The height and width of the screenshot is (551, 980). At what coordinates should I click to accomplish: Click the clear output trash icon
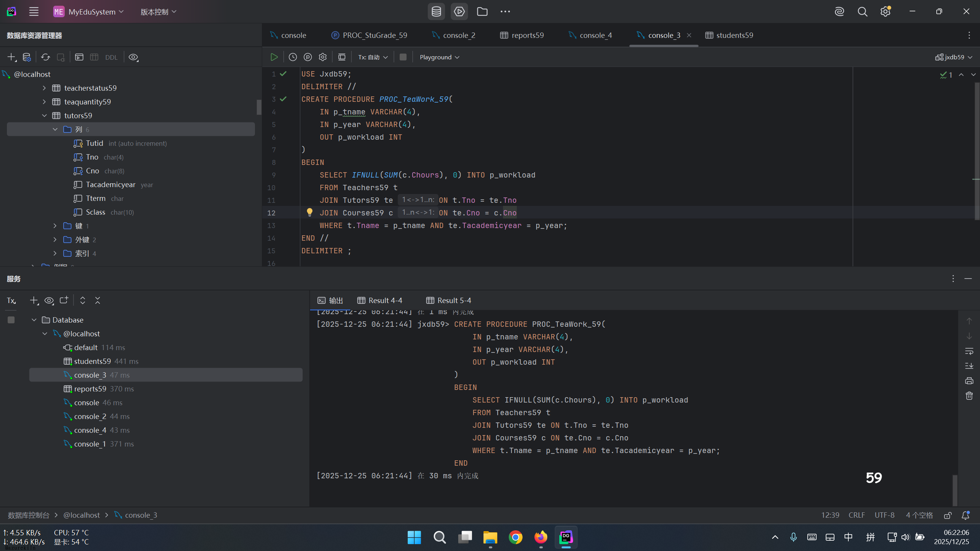click(969, 396)
